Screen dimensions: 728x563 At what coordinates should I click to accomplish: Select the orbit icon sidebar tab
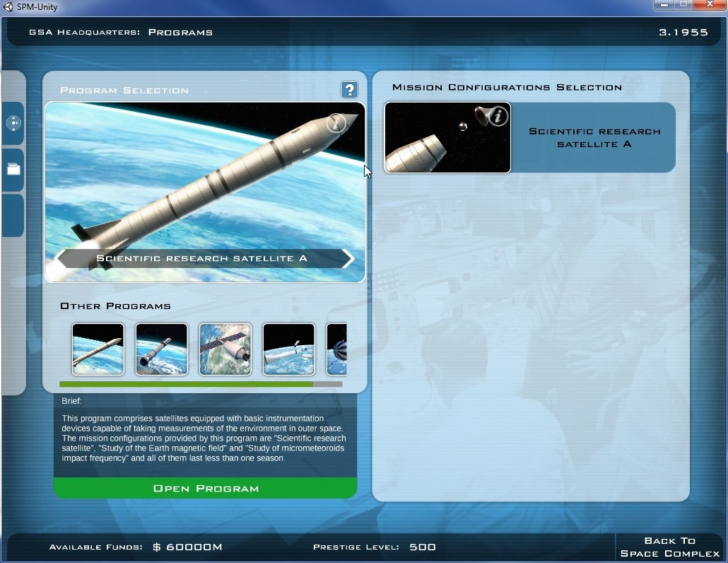(13, 123)
